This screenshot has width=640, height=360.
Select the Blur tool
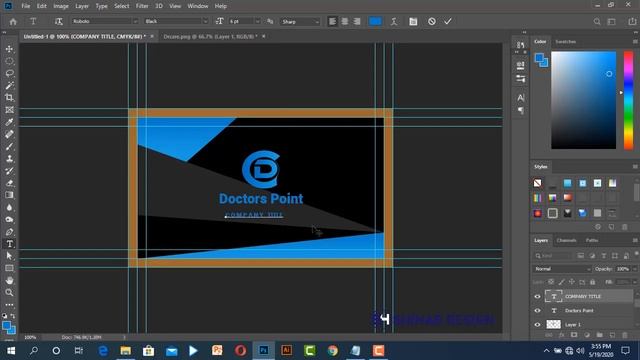(9, 207)
